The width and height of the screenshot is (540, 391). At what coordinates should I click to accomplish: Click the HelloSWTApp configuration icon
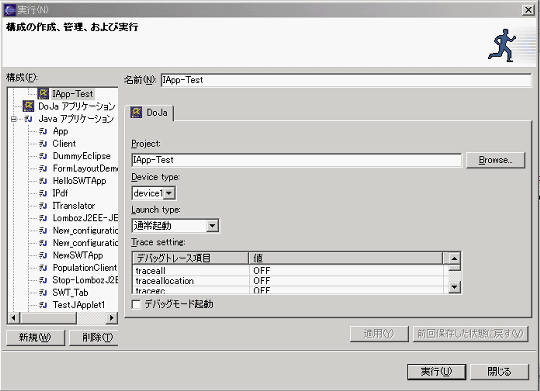(43, 181)
